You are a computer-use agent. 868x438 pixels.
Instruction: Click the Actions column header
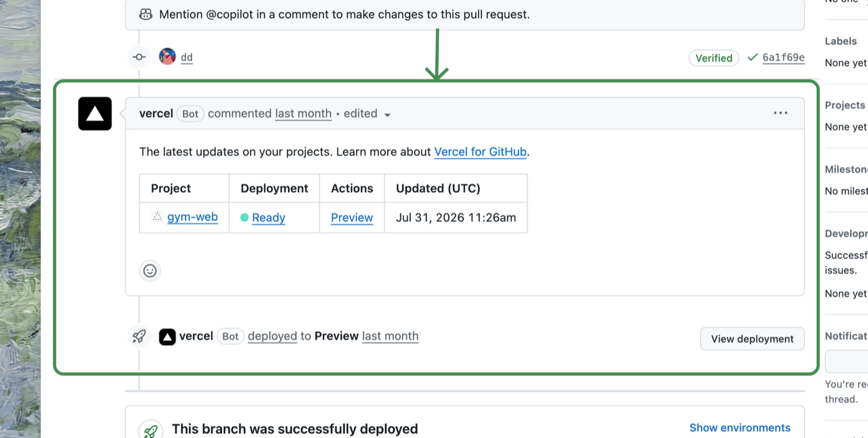point(352,188)
